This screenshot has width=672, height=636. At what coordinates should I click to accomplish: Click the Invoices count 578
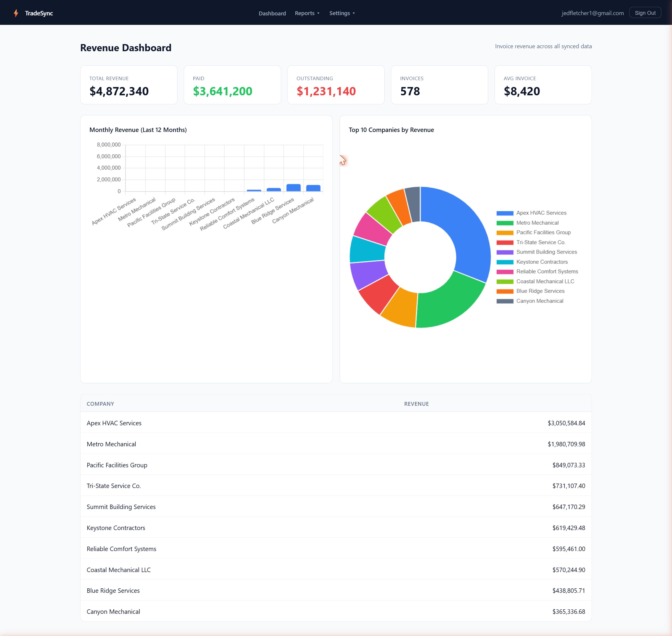point(410,91)
